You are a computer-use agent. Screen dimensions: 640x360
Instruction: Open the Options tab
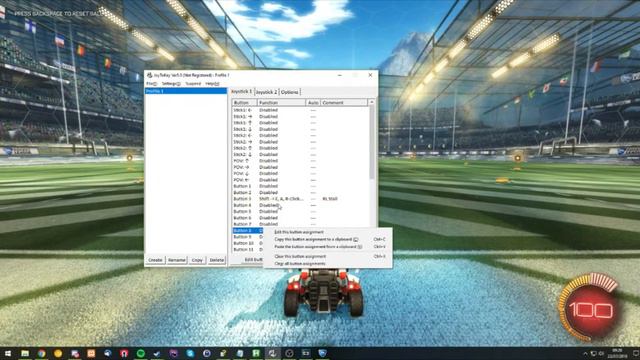tap(290, 92)
